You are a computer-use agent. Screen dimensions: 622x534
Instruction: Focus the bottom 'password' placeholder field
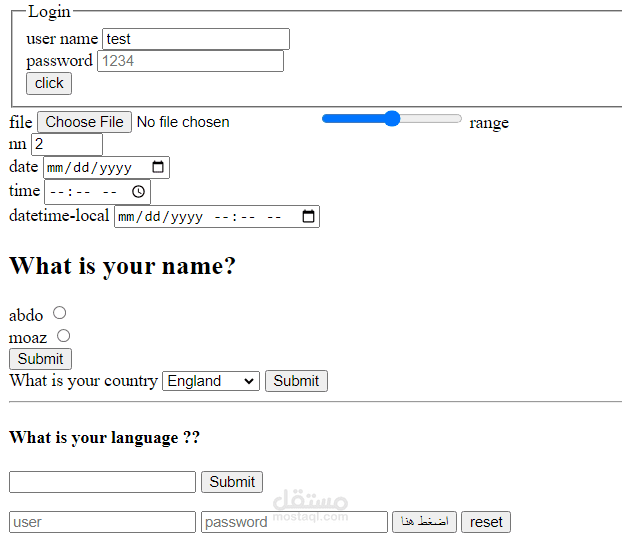pos(294,522)
